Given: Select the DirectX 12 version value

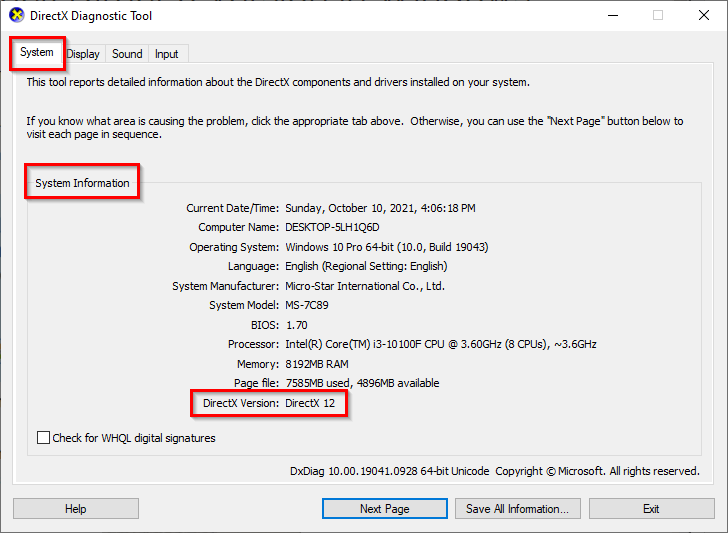Looking at the screenshot, I should coord(310,403).
